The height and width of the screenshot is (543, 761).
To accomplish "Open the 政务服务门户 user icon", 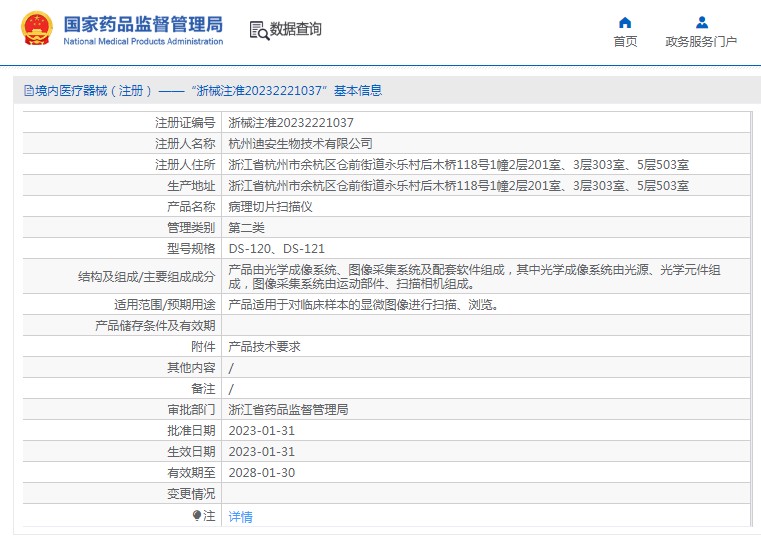I will point(702,22).
